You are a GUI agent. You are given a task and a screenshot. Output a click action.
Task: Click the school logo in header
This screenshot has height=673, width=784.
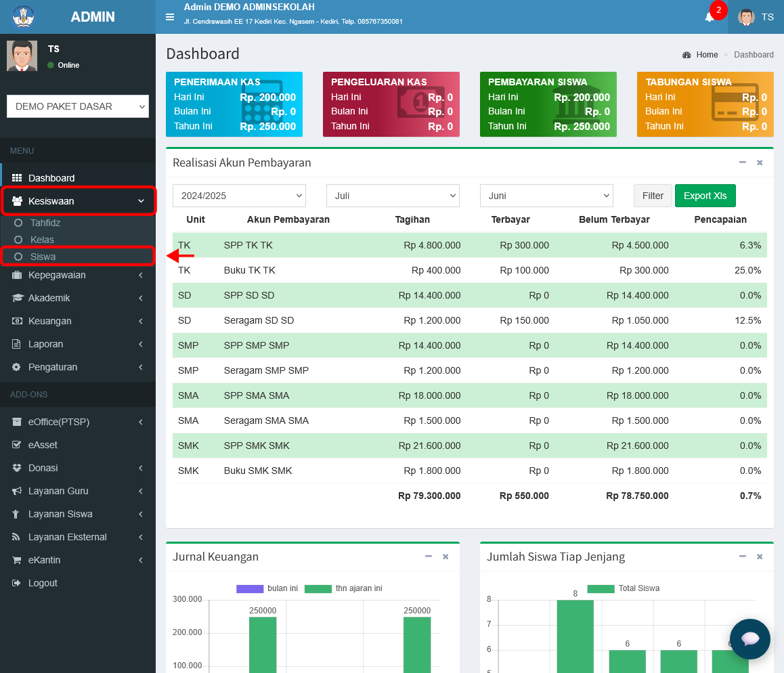click(x=23, y=16)
